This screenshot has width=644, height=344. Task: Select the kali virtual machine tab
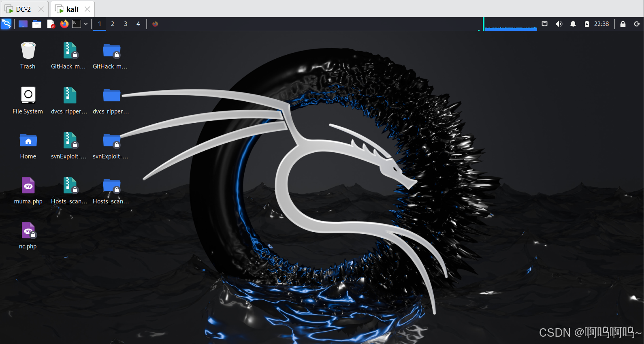point(72,9)
